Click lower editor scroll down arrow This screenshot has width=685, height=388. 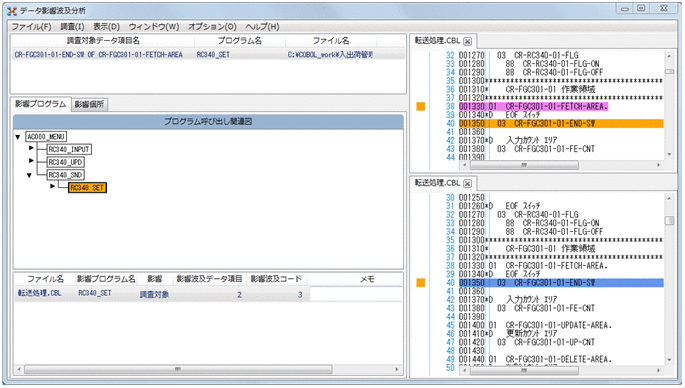pyautogui.click(x=669, y=360)
